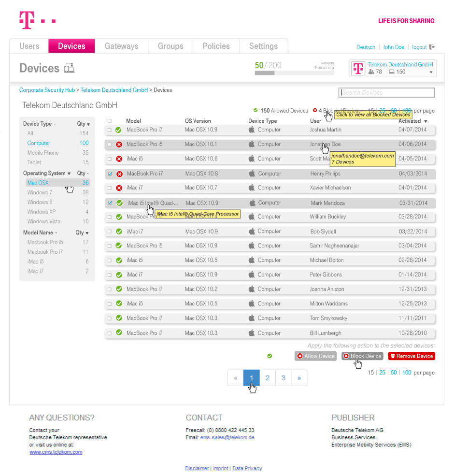
Task: Uncheck the Henry Philips device checkbox
Action: [x=110, y=174]
